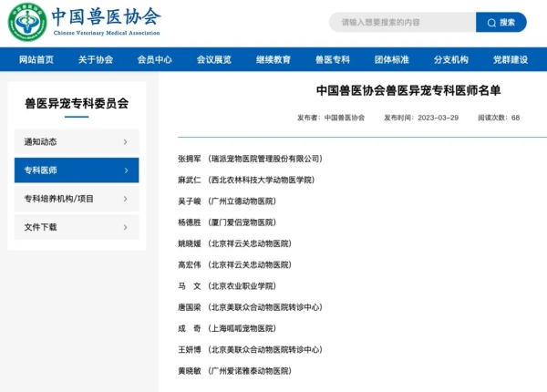Click the list entry 成 奇

[227, 328]
